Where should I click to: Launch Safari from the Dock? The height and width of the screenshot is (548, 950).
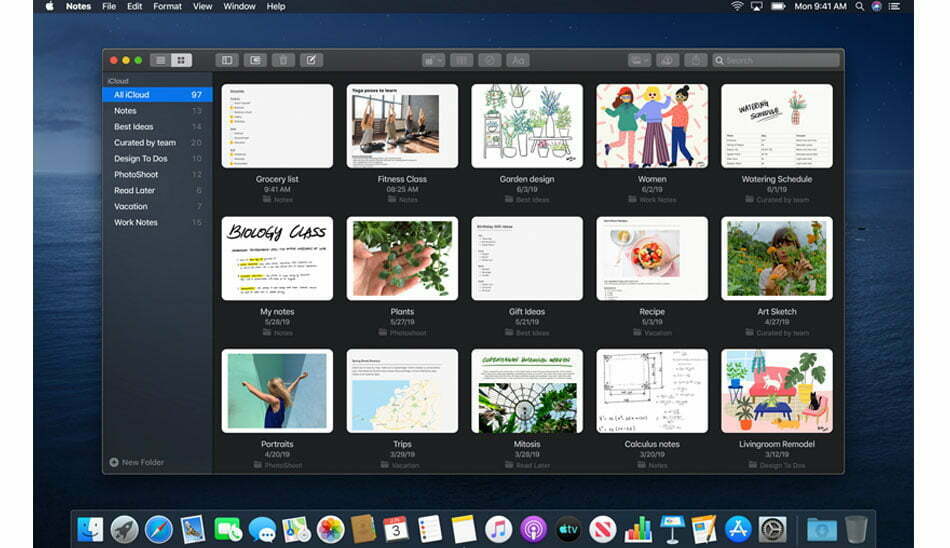[x=159, y=529]
